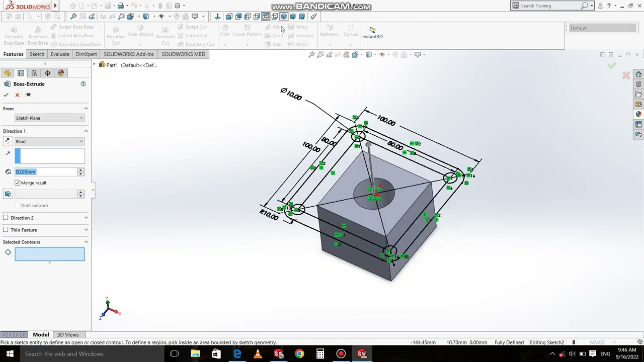Collapse the Selected Contours section

[86, 242]
